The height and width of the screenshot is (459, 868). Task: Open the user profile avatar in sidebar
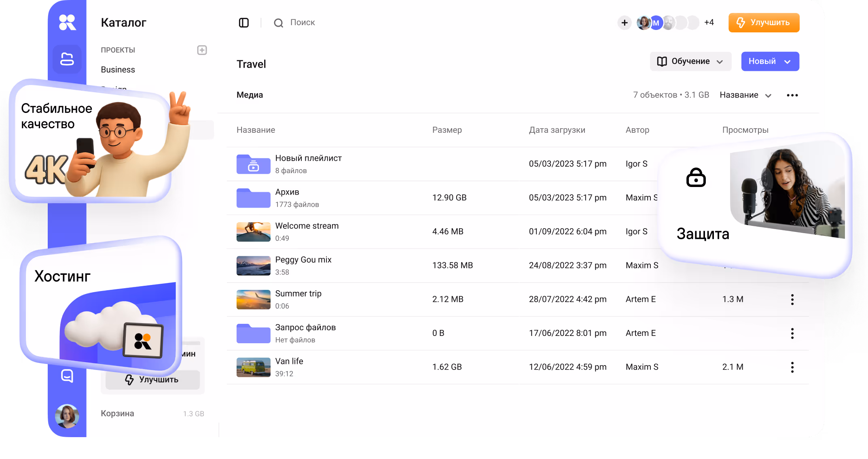tap(67, 416)
